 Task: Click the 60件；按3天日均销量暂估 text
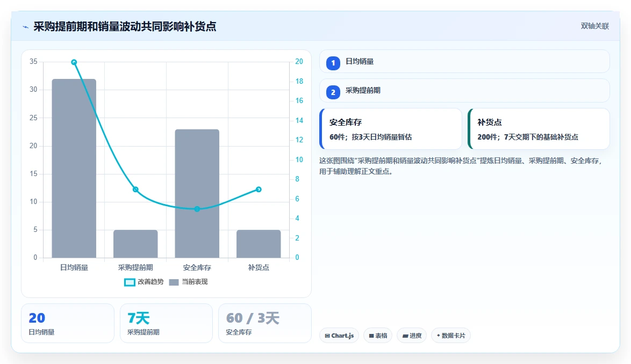pos(371,137)
